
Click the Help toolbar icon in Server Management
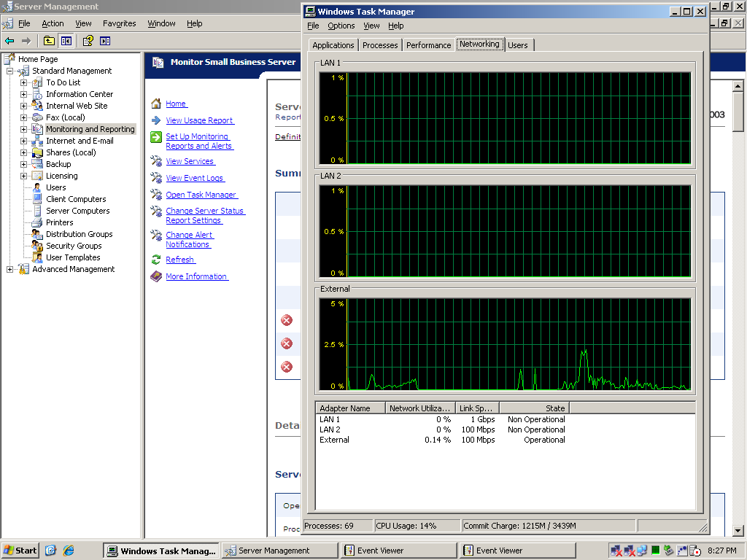[x=88, y=41]
